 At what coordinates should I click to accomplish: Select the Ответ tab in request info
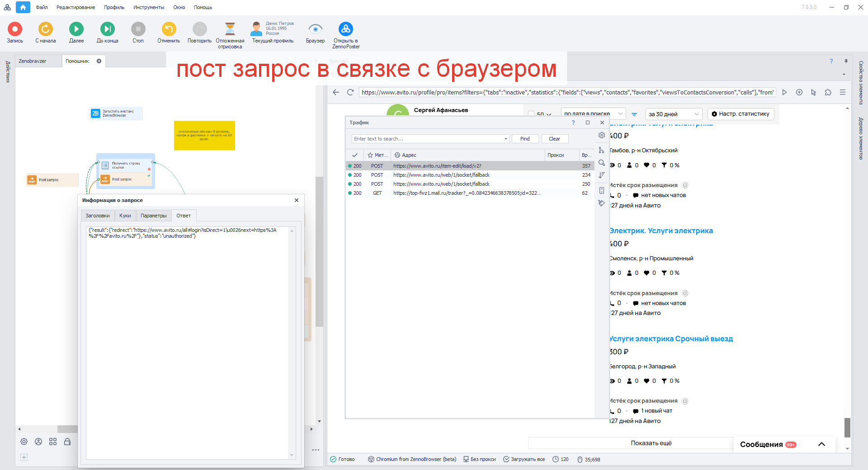coord(184,216)
